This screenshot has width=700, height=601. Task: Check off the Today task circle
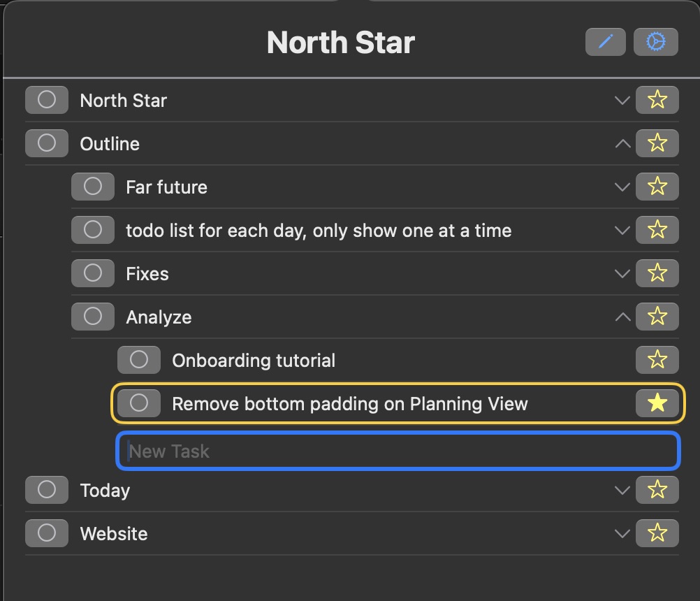pos(46,490)
